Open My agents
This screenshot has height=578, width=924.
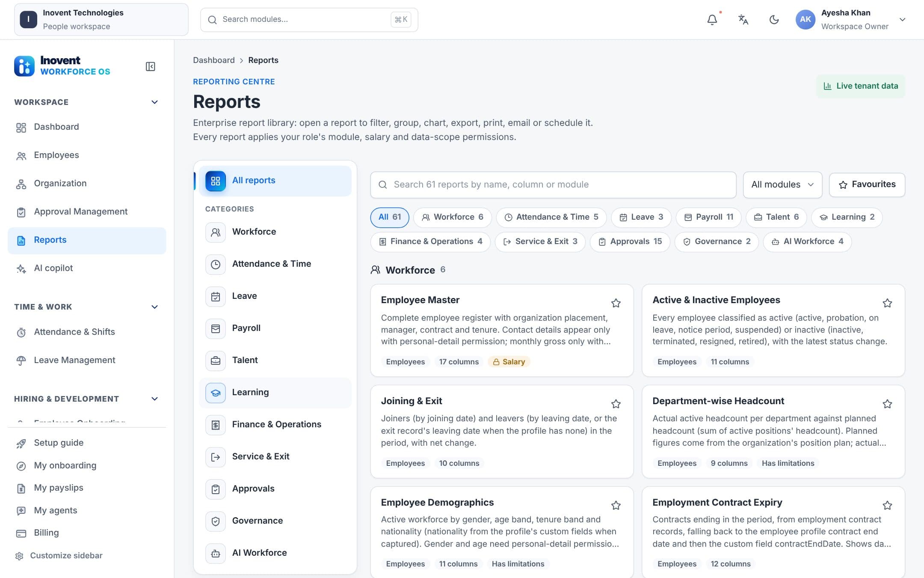point(87,511)
